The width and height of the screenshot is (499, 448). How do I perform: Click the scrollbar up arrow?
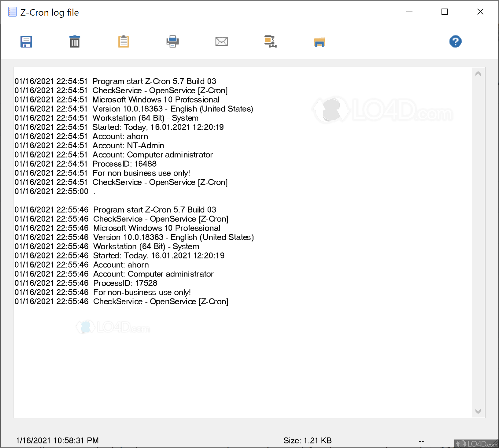pyautogui.click(x=478, y=74)
